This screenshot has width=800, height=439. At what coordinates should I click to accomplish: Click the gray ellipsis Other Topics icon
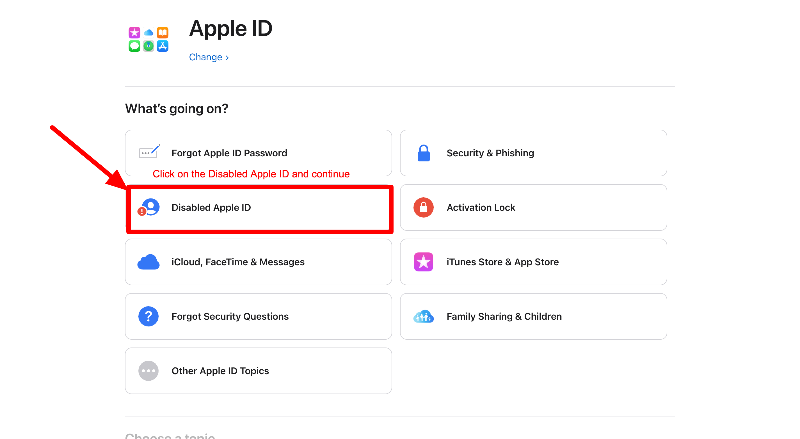click(x=148, y=371)
